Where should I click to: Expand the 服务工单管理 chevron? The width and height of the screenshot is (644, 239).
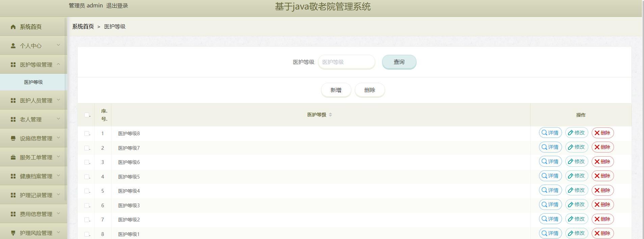click(x=58, y=157)
